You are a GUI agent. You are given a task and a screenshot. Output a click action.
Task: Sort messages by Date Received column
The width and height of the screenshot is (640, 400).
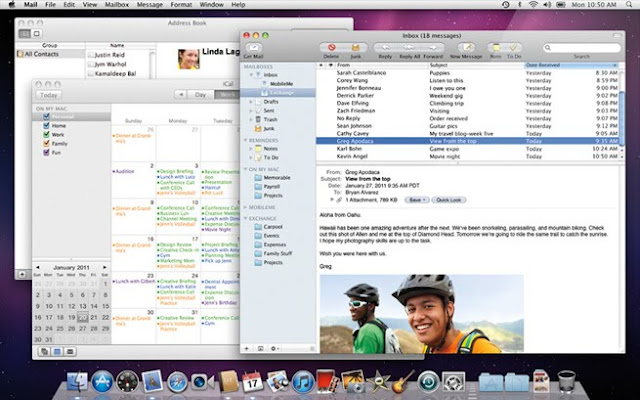tap(571, 65)
